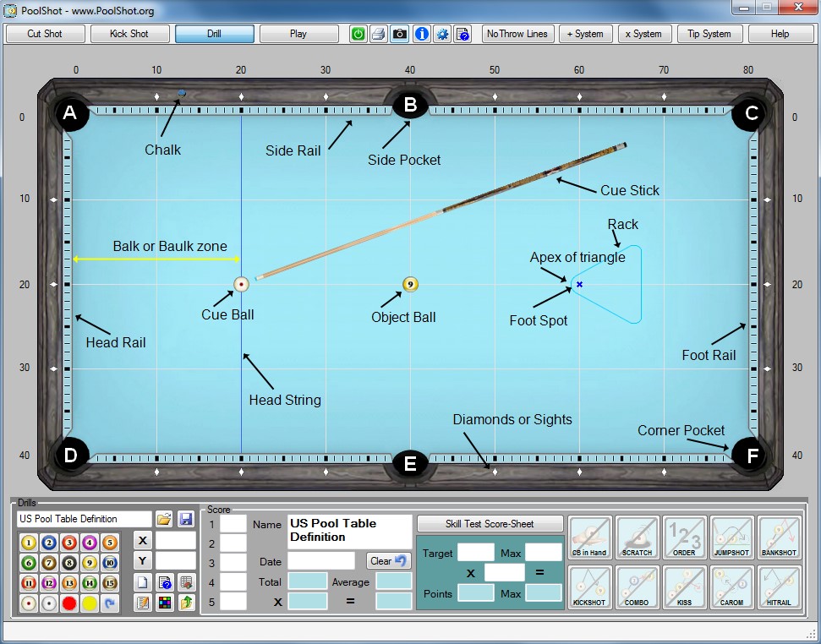Image resolution: width=821 pixels, height=644 pixels.
Task: Toggle the CB in Hand rule
Action: (589, 538)
